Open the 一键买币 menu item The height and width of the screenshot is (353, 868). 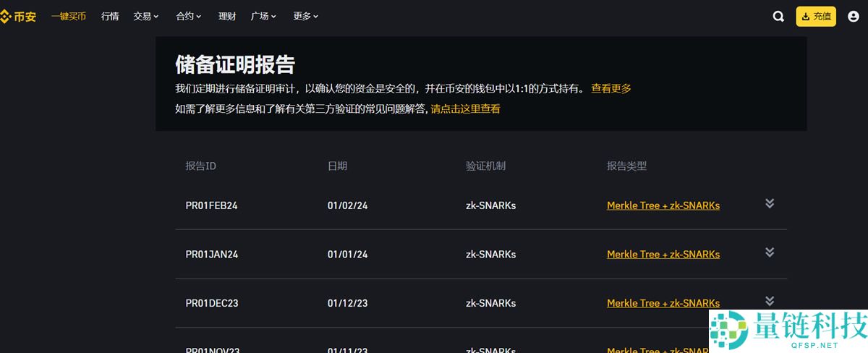click(x=68, y=16)
